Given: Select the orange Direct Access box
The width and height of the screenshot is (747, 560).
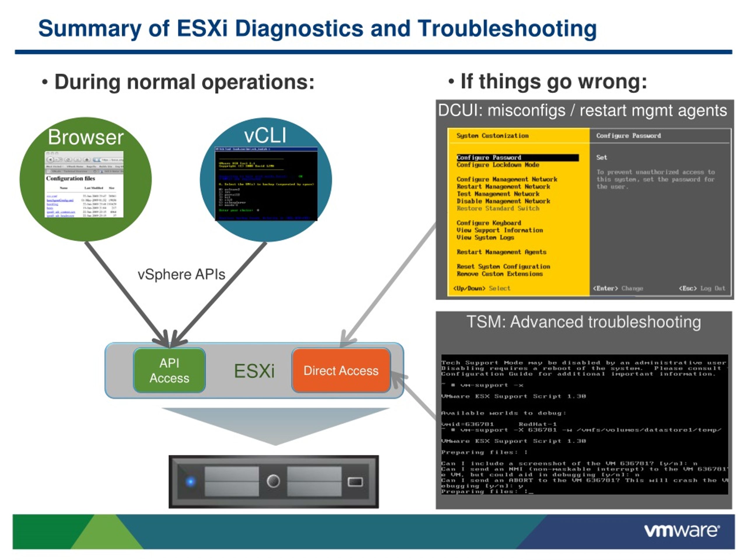Looking at the screenshot, I should point(341,370).
